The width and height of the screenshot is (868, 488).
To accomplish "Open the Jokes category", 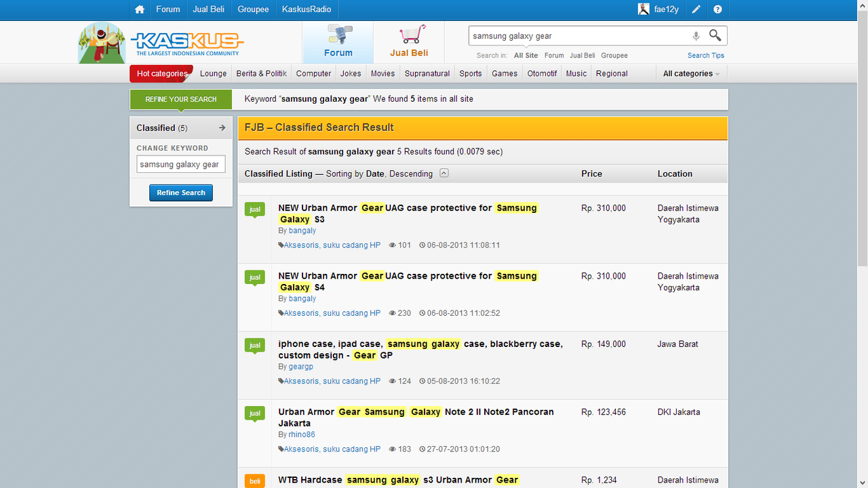I will click(x=351, y=74).
